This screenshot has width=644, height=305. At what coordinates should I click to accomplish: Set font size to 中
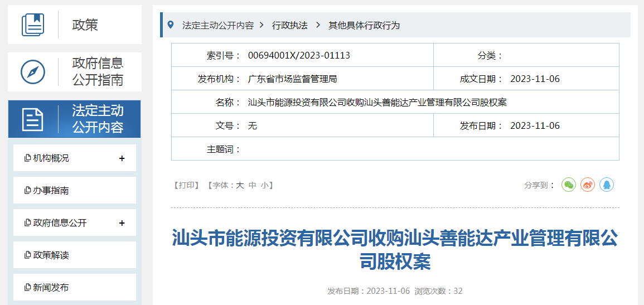click(x=252, y=185)
